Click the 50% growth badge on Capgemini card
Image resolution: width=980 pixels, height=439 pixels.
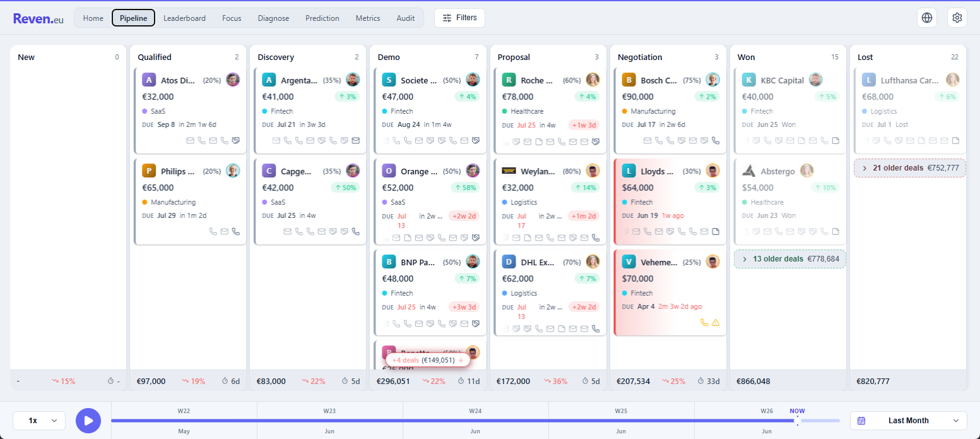click(x=345, y=188)
